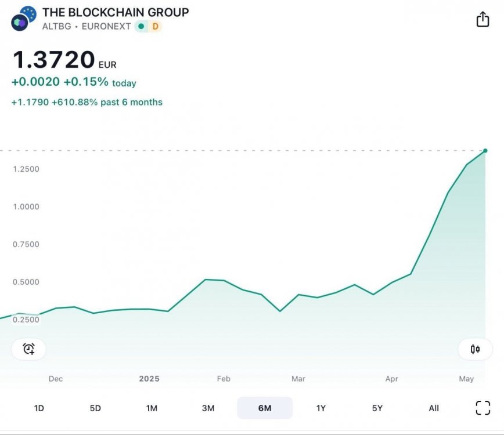Switch to 3M time range
Image resolution: width=504 pixels, height=435 pixels.
[208, 408]
